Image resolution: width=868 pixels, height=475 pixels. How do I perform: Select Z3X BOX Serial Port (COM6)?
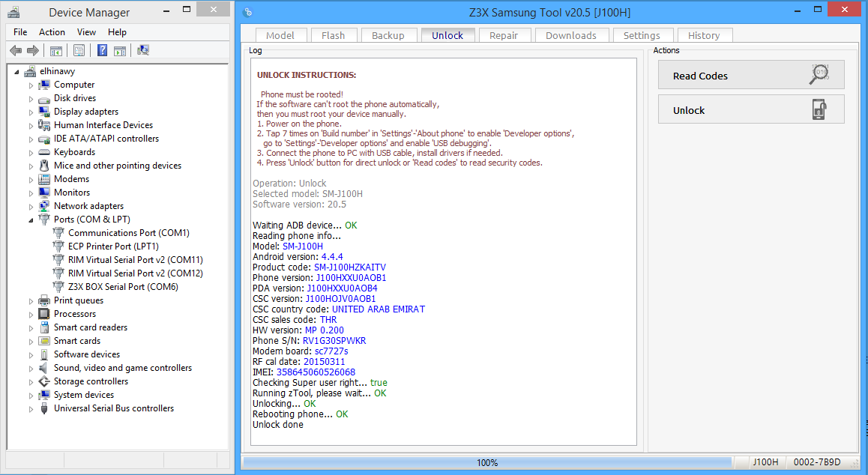(123, 287)
